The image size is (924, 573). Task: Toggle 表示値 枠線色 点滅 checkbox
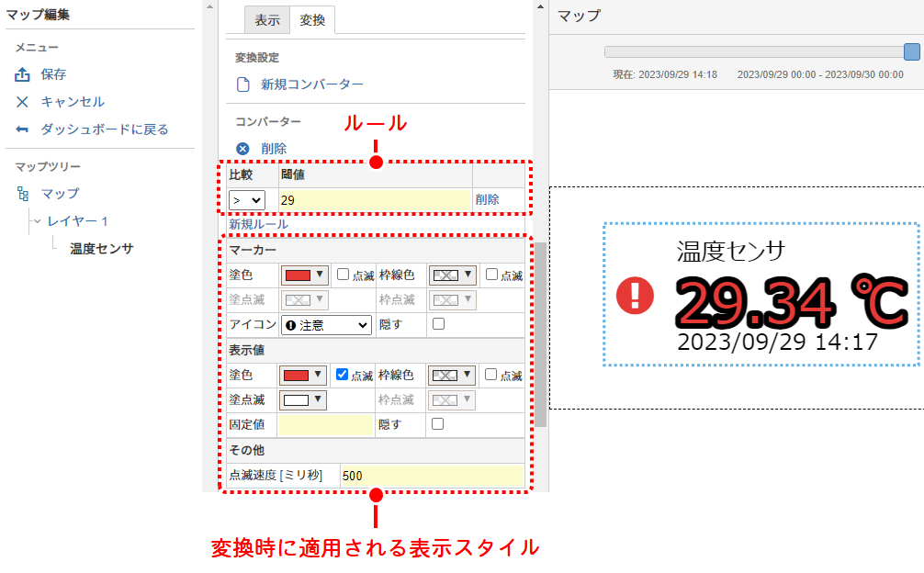point(490,375)
